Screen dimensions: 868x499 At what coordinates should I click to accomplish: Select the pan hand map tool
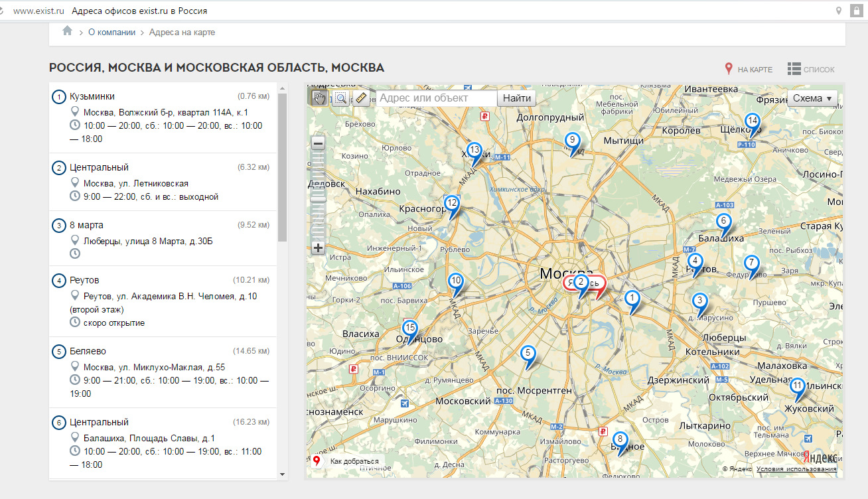[319, 98]
